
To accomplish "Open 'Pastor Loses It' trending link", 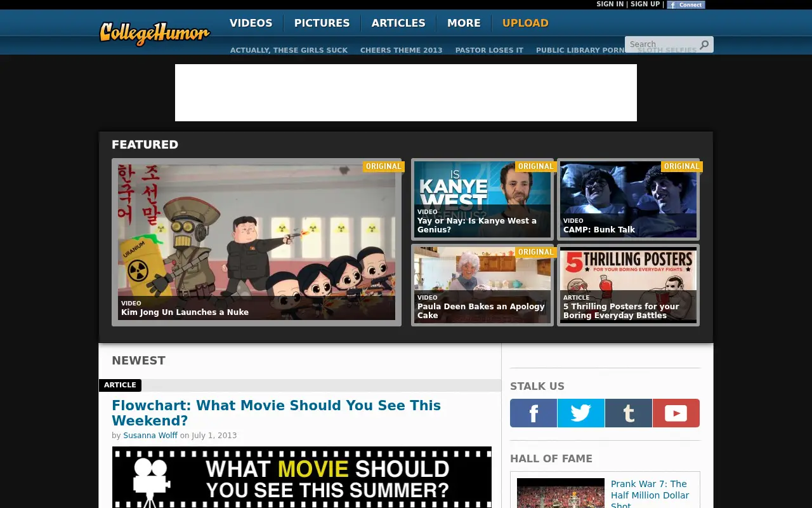I will coord(489,50).
